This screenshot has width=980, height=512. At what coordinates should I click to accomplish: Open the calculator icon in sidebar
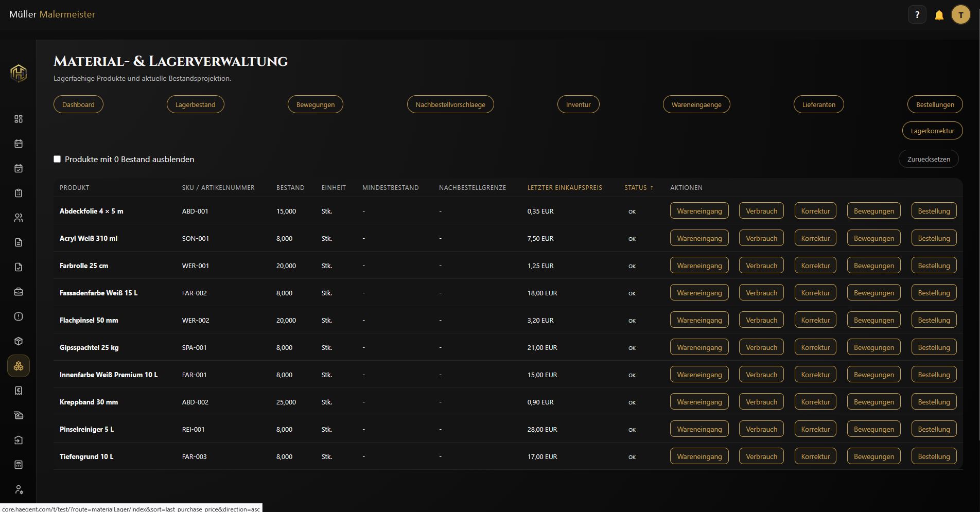pos(19,465)
